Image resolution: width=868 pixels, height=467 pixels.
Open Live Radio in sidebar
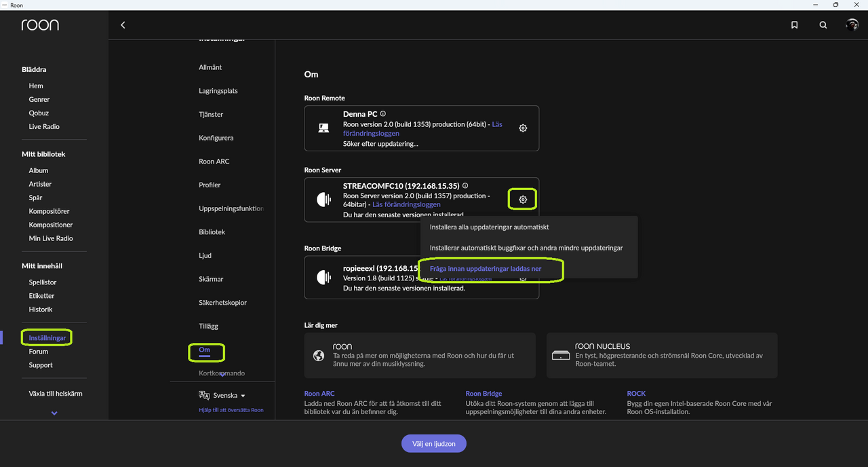[44, 126]
